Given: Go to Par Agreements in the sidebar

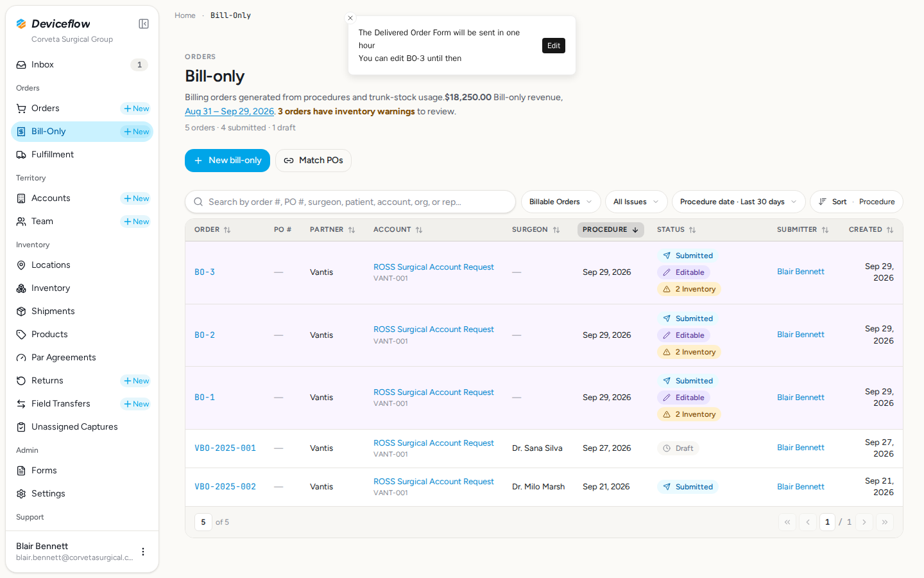Looking at the screenshot, I should [x=82, y=358].
